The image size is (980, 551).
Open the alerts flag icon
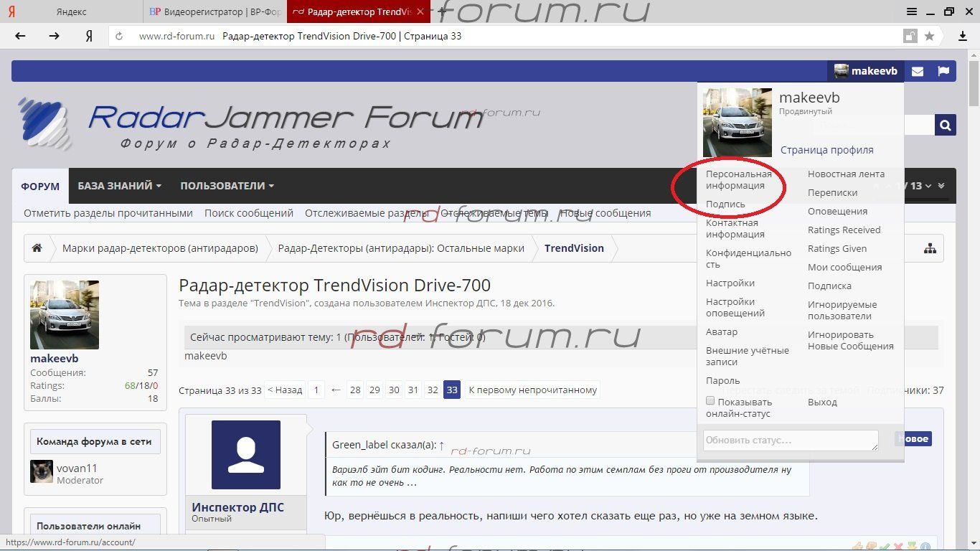pos(943,71)
